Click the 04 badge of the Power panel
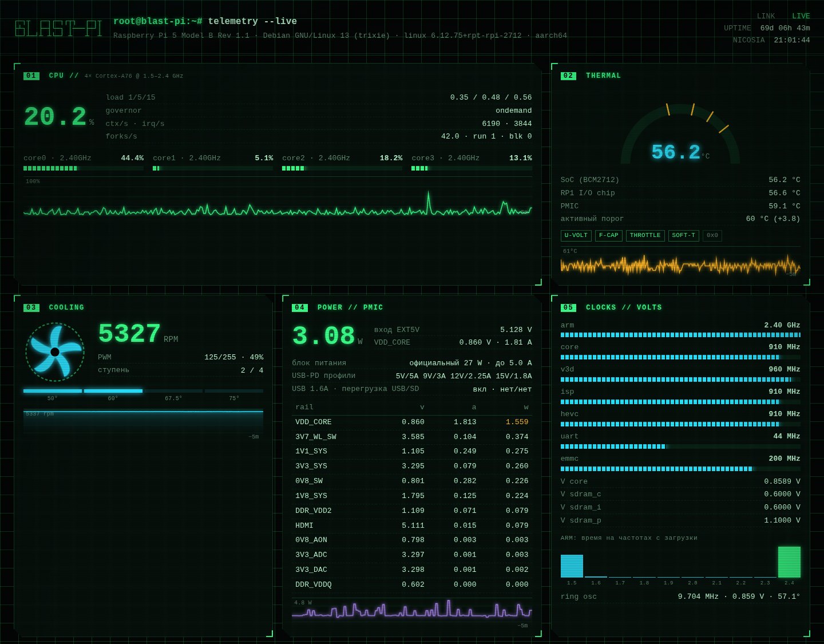 coord(300,307)
